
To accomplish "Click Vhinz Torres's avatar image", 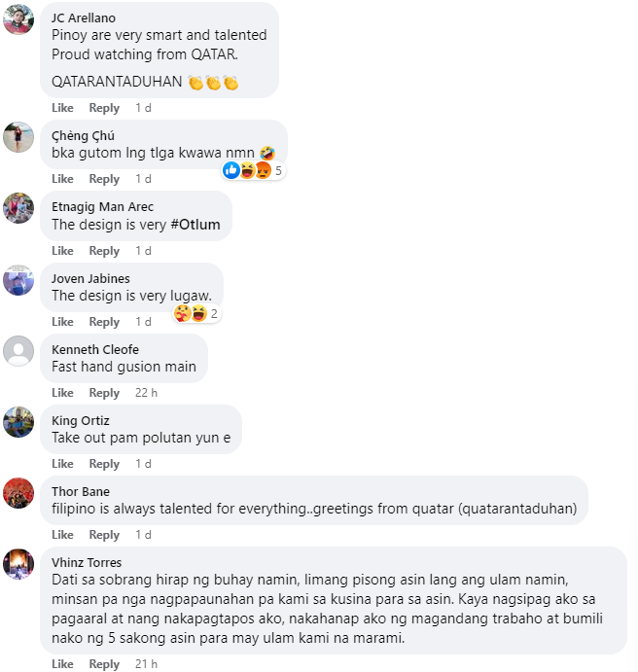I will 19,563.
